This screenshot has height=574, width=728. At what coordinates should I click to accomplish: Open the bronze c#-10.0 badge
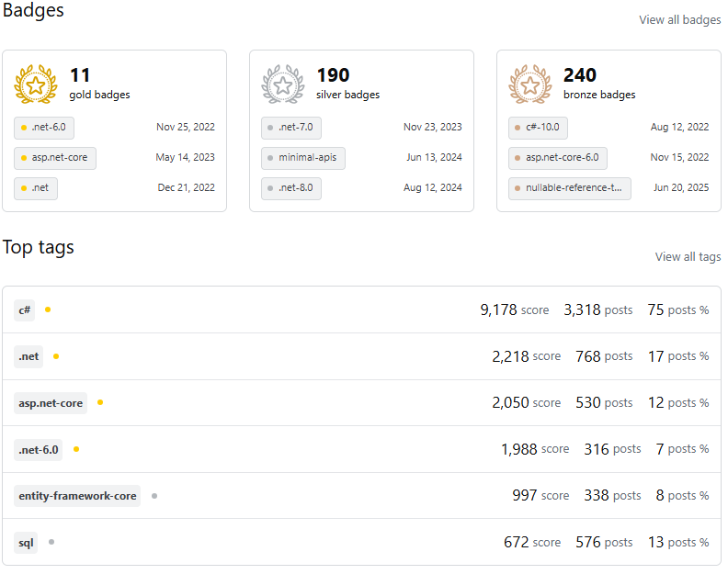tap(538, 128)
